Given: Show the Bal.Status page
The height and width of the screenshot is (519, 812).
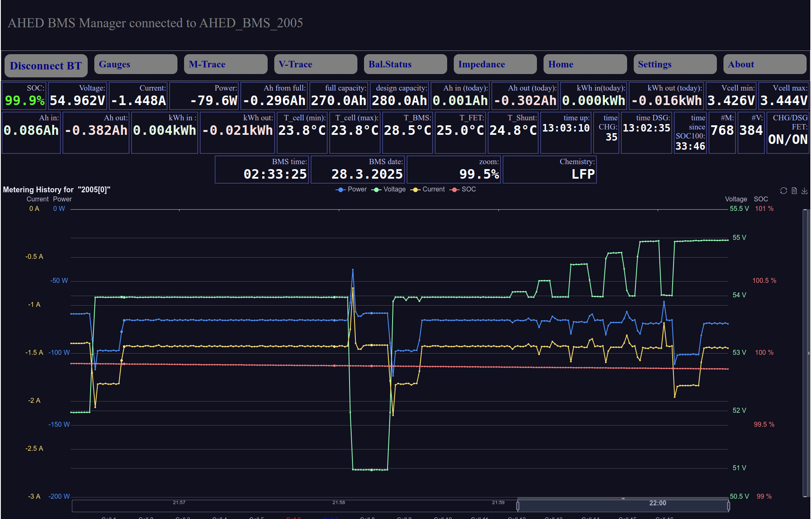Looking at the screenshot, I should pyautogui.click(x=405, y=65).
